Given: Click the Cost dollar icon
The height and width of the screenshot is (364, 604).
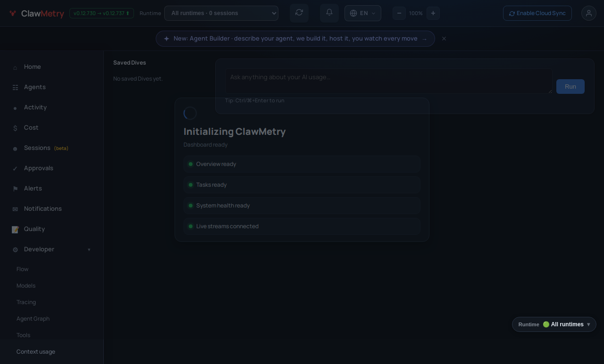Looking at the screenshot, I should [15, 128].
